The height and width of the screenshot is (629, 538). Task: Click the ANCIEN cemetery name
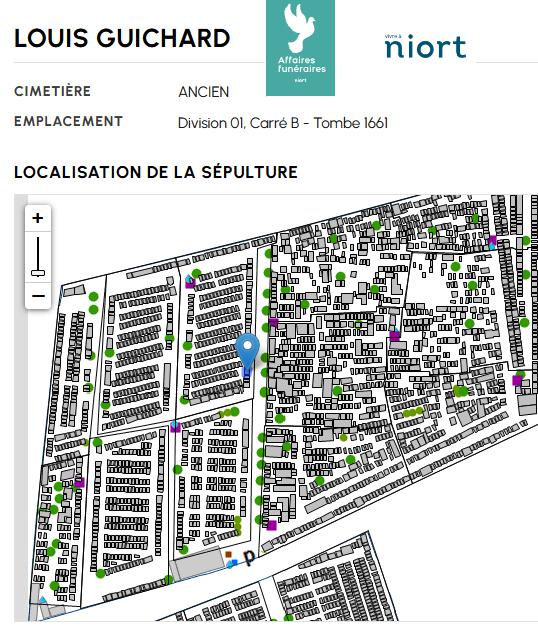click(203, 92)
